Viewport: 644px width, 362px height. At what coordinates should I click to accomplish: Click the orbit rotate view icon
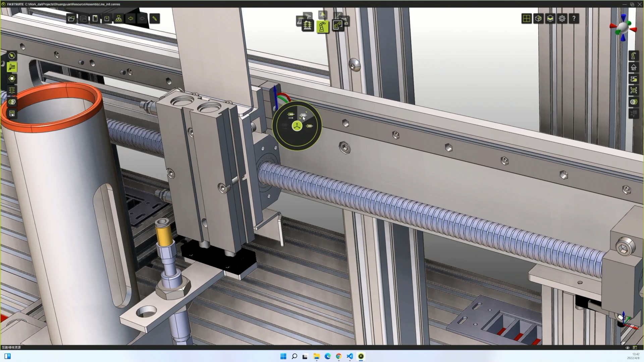(12, 79)
